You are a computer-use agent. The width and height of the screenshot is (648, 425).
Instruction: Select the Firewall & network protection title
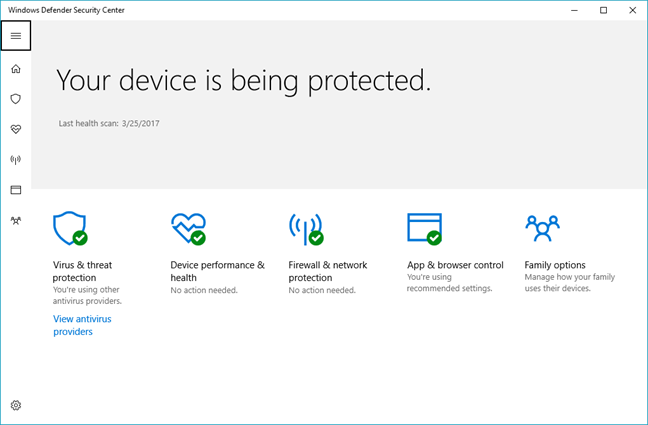point(328,271)
